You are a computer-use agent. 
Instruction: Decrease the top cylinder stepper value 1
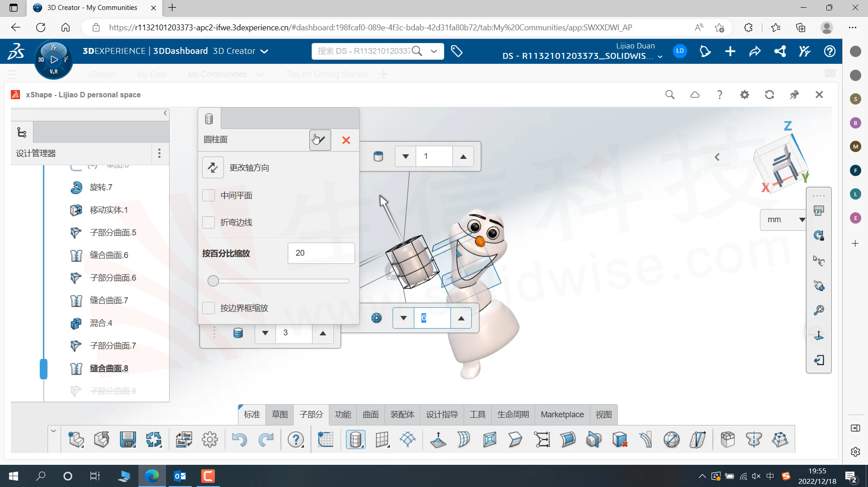click(406, 157)
